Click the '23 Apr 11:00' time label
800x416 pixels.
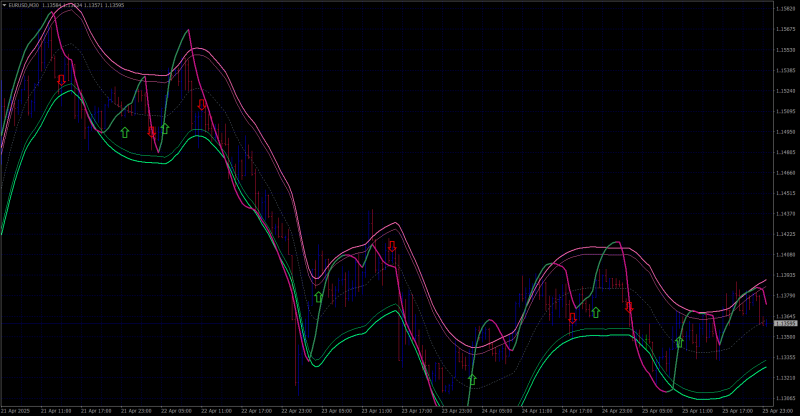[x=377, y=411]
